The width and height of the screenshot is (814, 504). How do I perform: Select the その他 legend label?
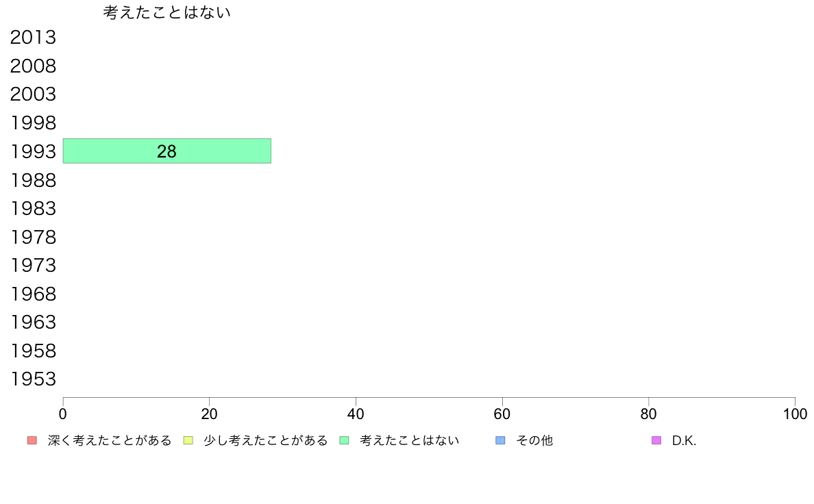534,440
